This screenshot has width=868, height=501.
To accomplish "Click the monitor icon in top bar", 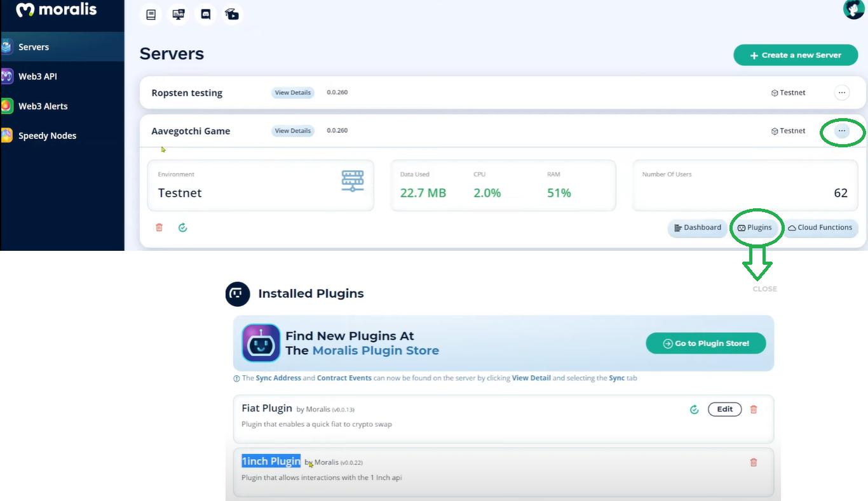I will click(x=178, y=15).
